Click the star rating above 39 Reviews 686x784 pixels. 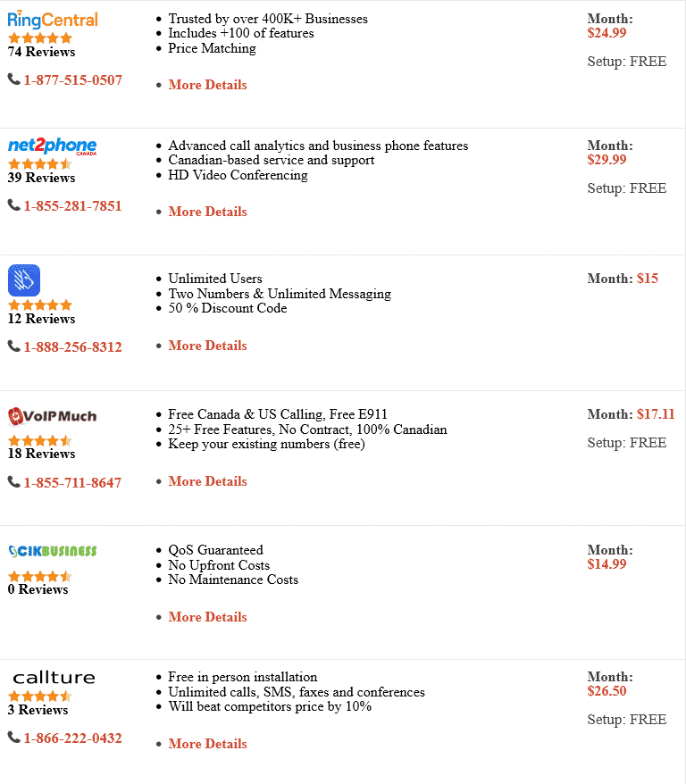pyautogui.click(x=40, y=164)
